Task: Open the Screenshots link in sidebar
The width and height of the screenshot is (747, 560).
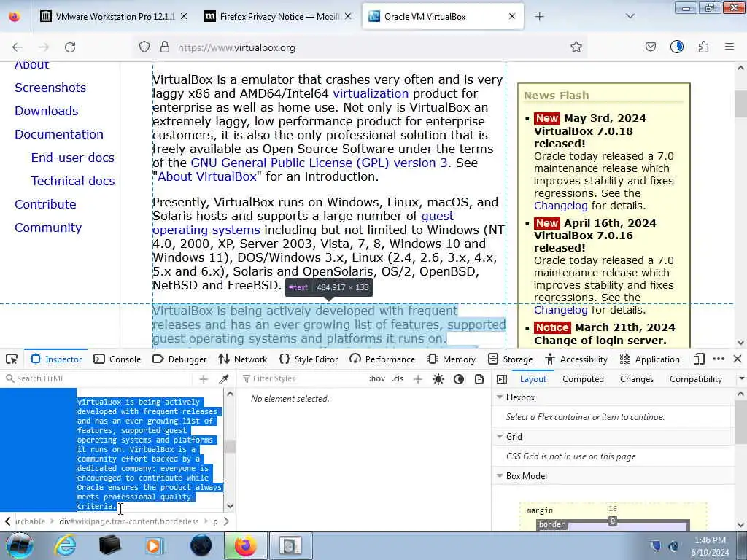Action: coord(50,87)
